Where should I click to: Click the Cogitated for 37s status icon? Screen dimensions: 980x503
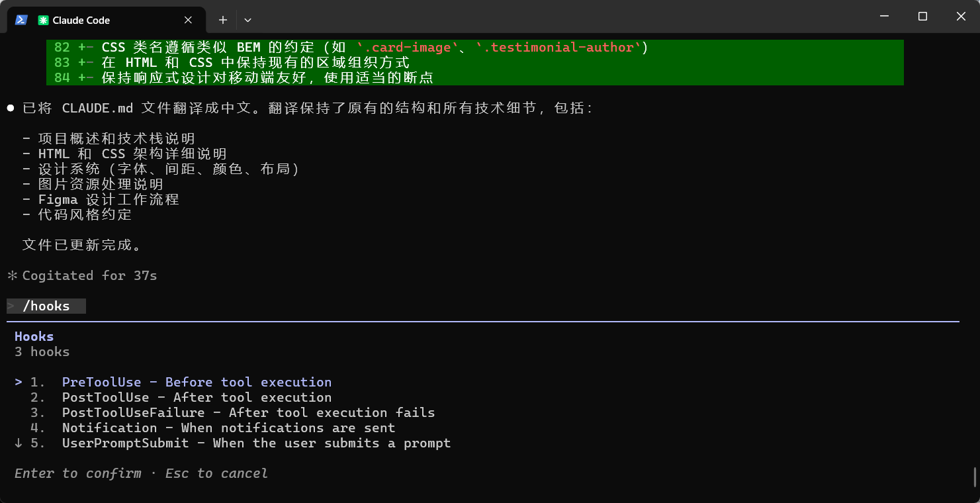pos(11,275)
